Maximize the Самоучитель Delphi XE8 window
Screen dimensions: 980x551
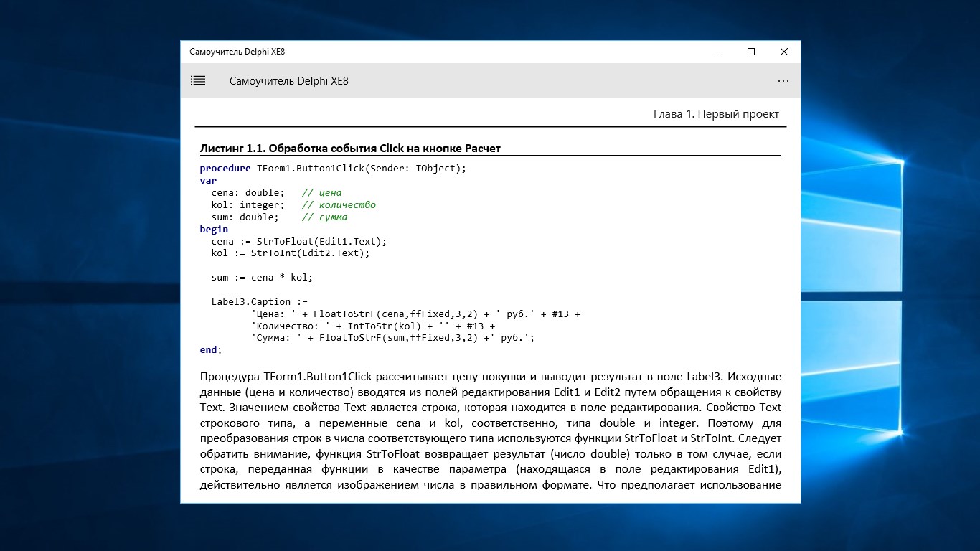click(751, 52)
